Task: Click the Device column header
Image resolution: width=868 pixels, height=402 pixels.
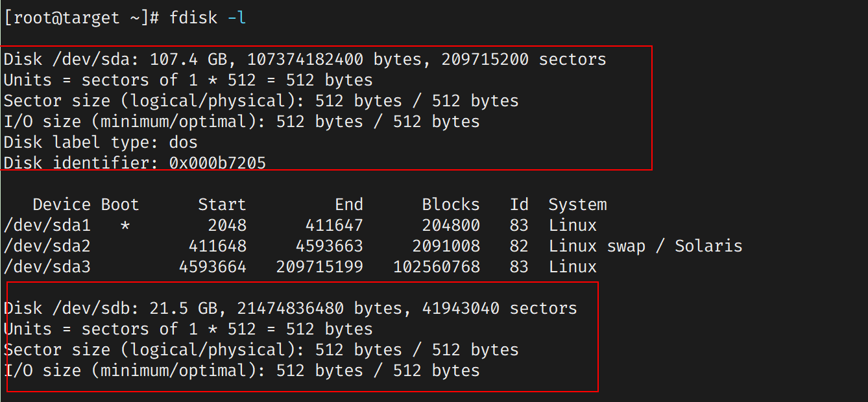Action: point(62,205)
